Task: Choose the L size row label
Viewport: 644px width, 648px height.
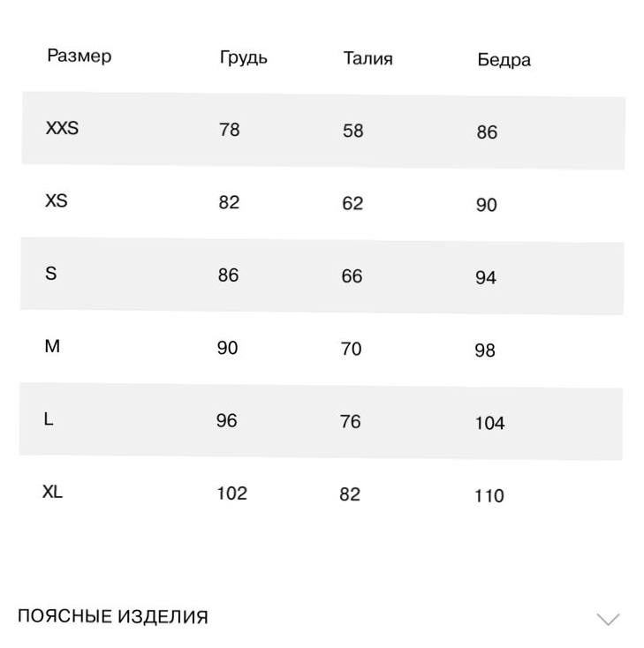Action: point(49,419)
